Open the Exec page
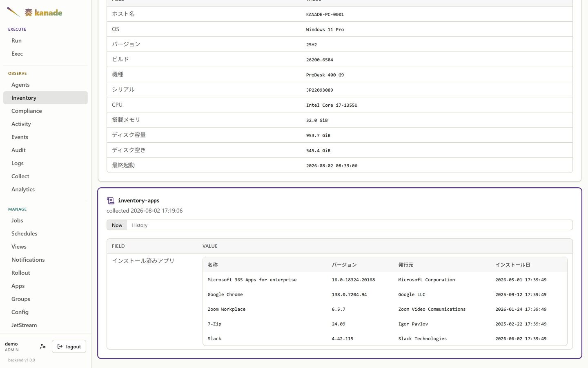588x368 pixels. point(45,54)
